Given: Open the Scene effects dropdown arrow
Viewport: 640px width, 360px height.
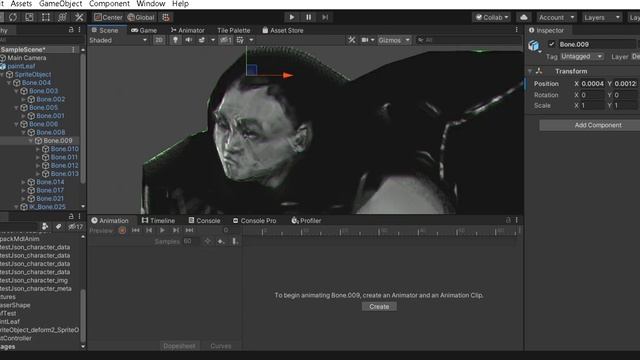Looking at the screenshot, I should click(213, 40).
